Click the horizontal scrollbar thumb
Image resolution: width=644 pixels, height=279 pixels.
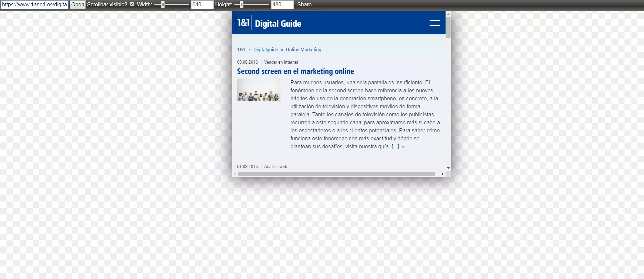[336, 174]
